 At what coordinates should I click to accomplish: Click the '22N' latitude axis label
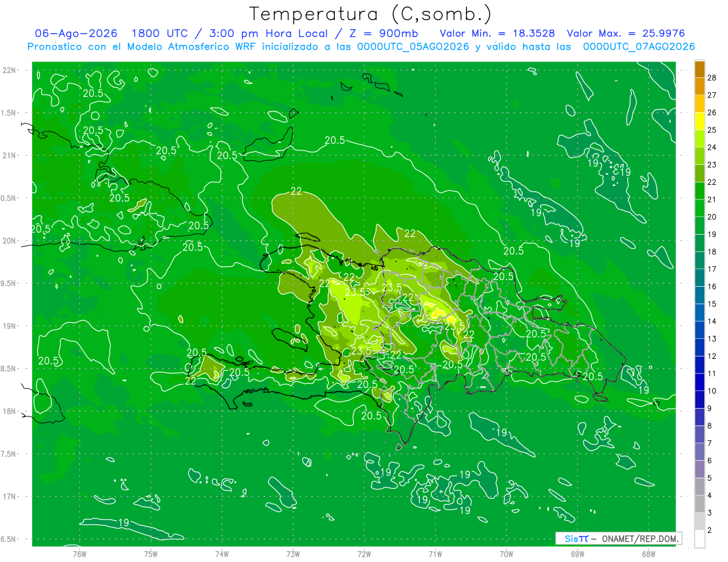pos(10,70)
